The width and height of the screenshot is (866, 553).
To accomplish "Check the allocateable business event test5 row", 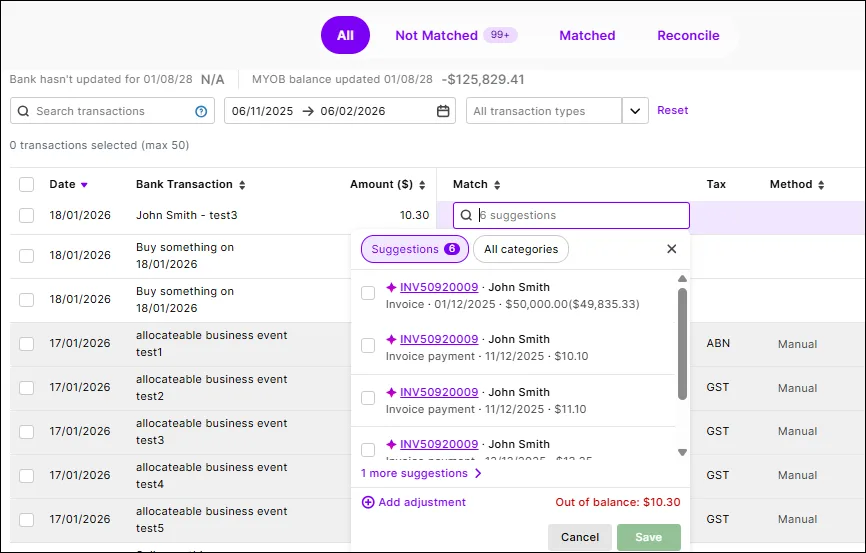I will click(x=27, y=519).
